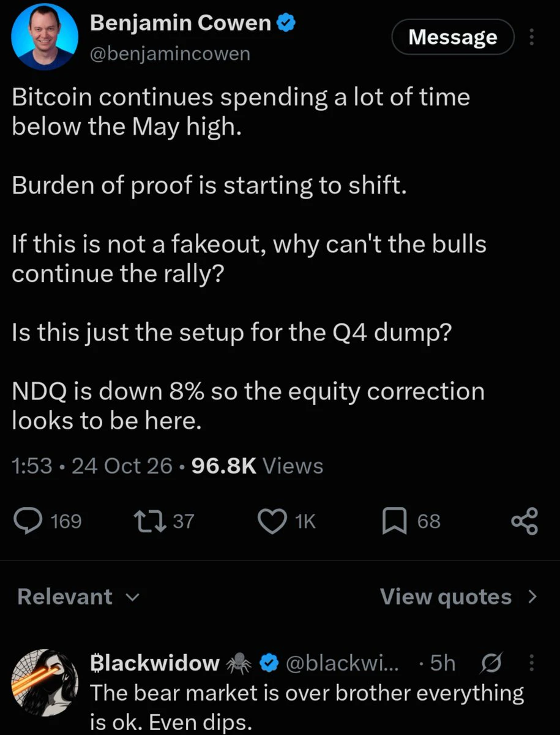Open three-dot menu next to Message
This screenshot has width=560, height=735.
pos(531,38)
